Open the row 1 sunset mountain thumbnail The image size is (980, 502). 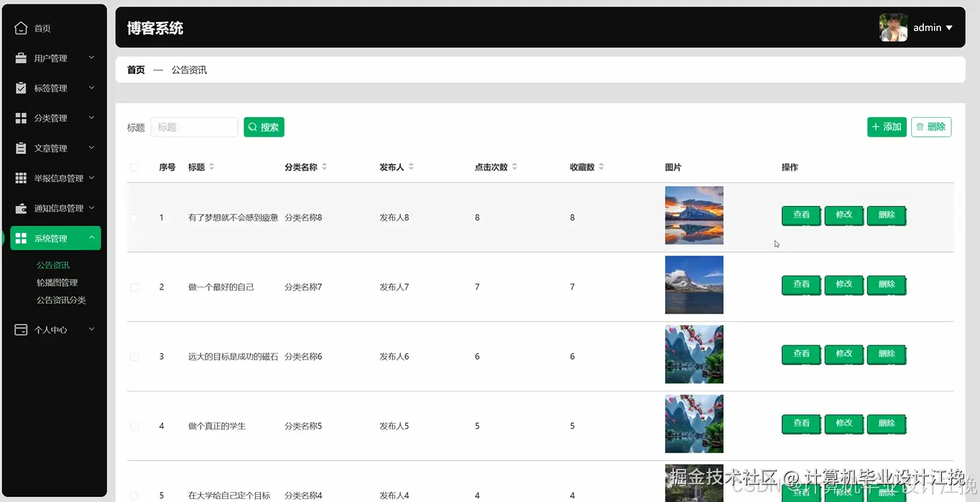(694, 215)
